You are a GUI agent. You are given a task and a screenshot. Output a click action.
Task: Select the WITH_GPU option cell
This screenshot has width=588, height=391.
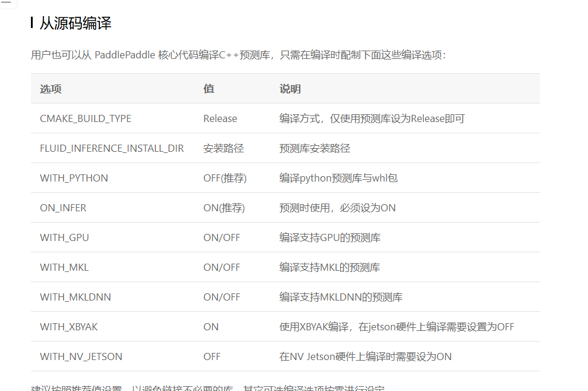click(64, 237)
